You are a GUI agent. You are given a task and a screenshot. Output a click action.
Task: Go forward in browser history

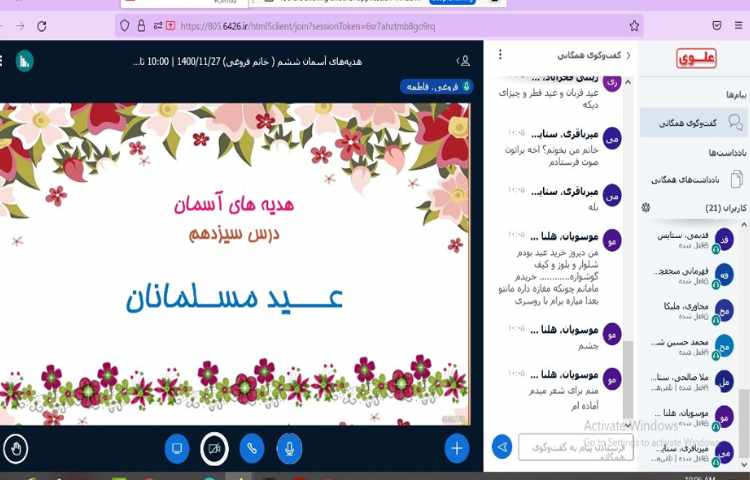(x=20, y=26)
